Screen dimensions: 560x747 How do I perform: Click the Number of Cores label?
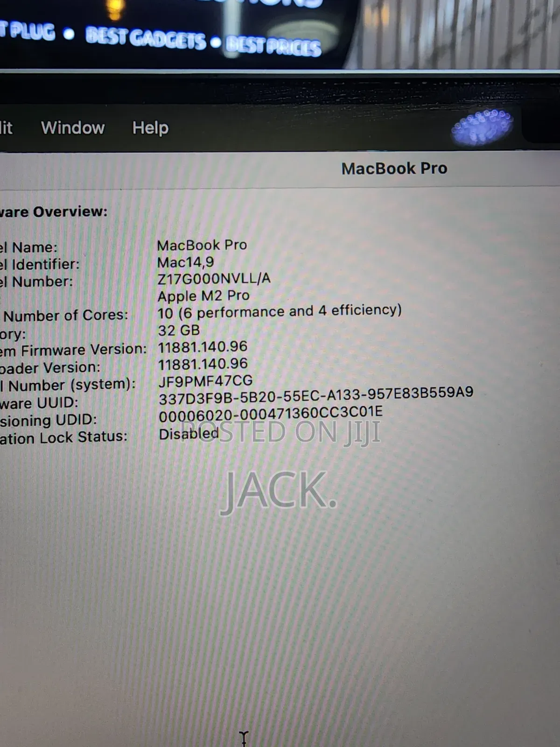click(65, 315)
